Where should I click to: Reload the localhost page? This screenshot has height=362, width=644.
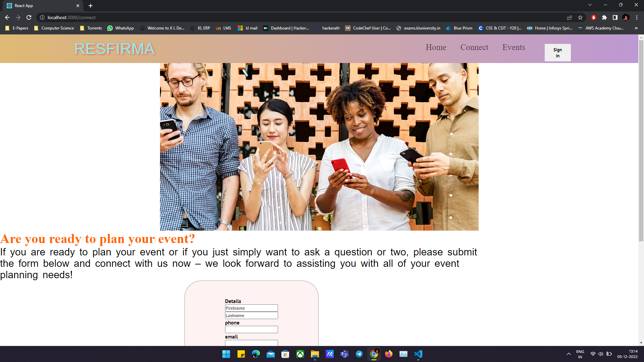coord(29,17)
